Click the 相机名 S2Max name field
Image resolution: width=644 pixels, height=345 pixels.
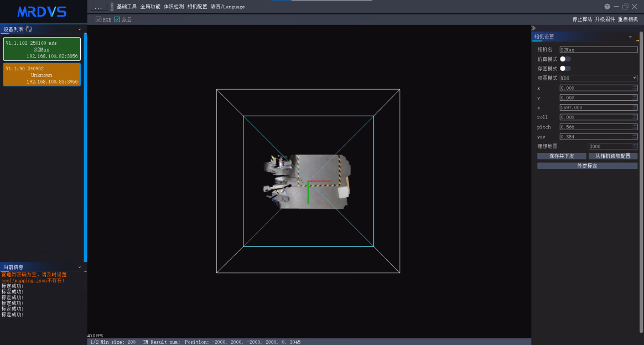(x=599, y=49)
